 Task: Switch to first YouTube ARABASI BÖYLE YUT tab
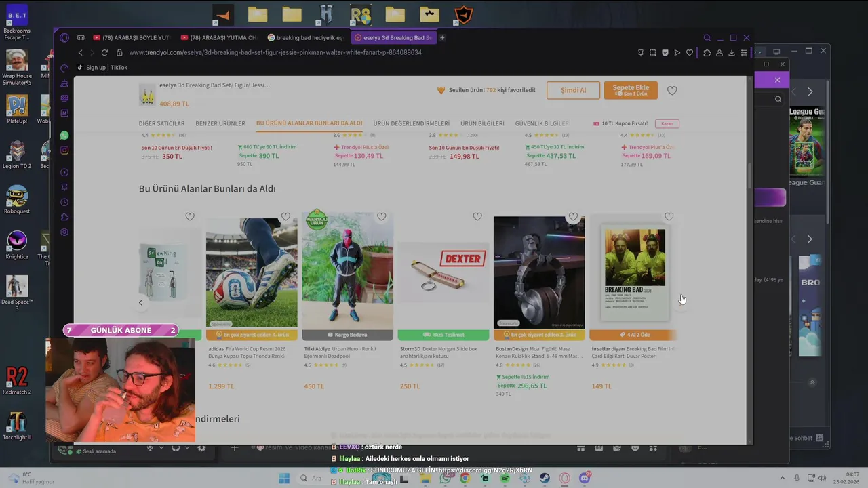pyautogui.click(x=131, y=38)
